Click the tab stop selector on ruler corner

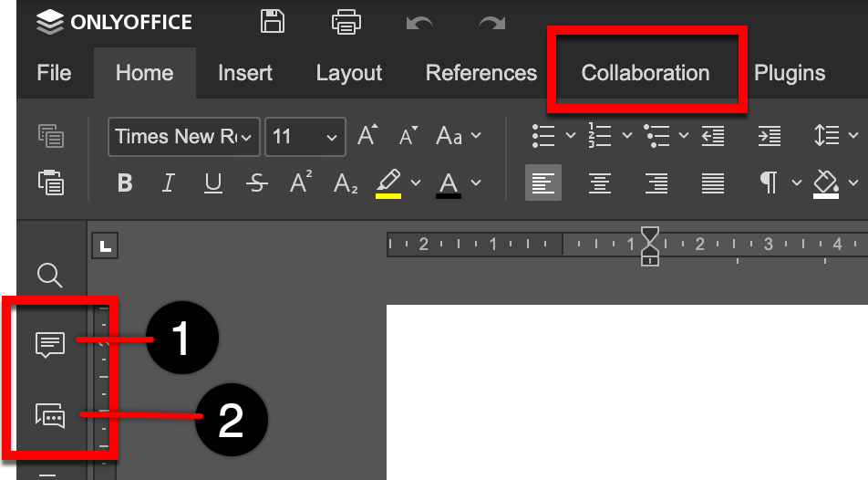pos(105,245)
